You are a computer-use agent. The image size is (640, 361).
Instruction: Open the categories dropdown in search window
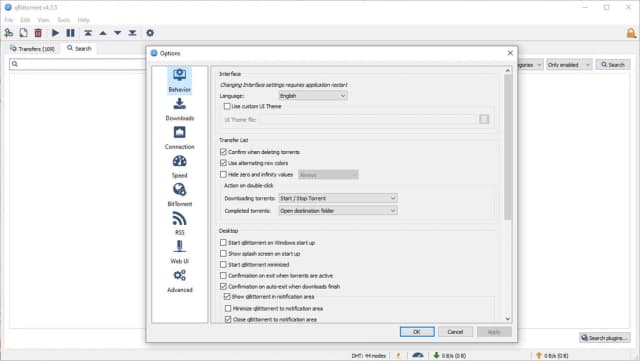[531, 65]
